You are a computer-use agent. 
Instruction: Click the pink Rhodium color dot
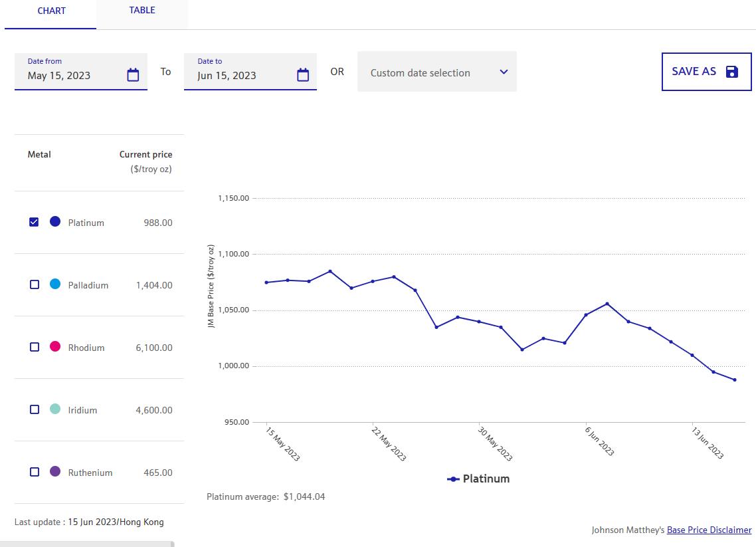point(55,346)
